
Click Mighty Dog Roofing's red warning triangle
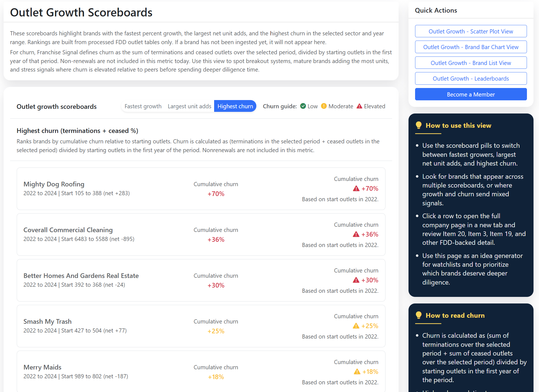356,189
